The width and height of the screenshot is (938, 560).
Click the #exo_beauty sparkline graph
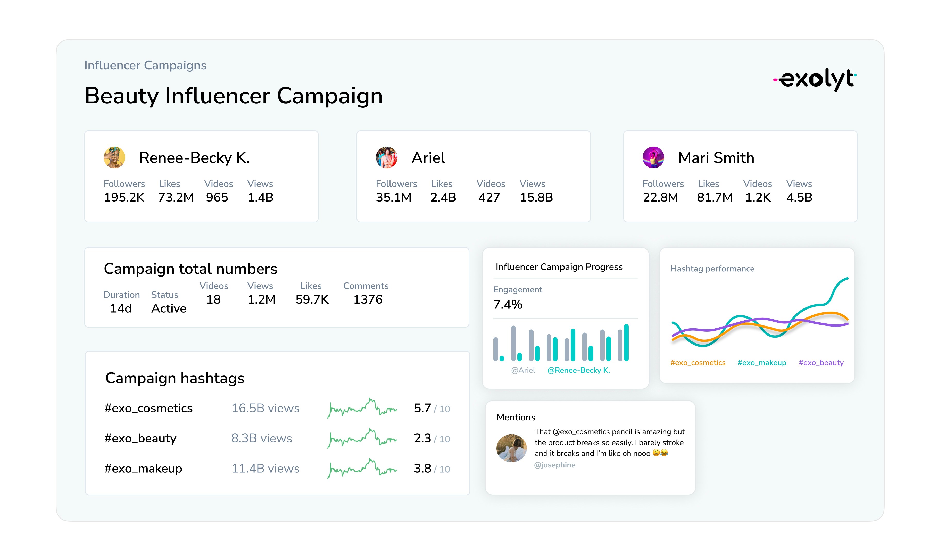[362, 438]
